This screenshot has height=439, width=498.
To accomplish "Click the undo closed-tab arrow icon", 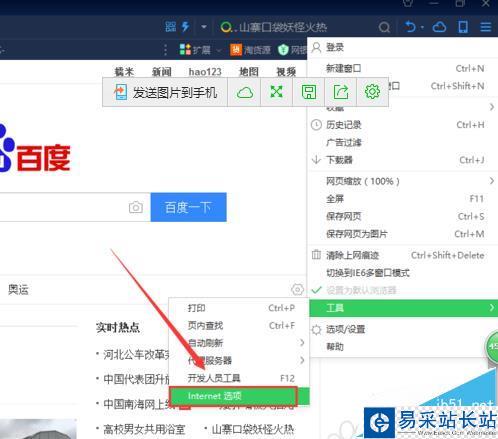I will point(410,27).
